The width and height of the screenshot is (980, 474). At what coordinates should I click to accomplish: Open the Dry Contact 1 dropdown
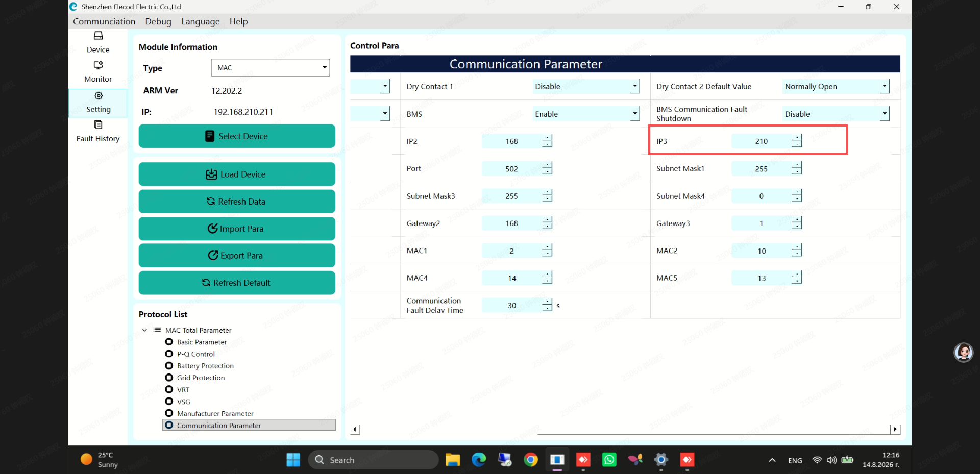(586, 86)
